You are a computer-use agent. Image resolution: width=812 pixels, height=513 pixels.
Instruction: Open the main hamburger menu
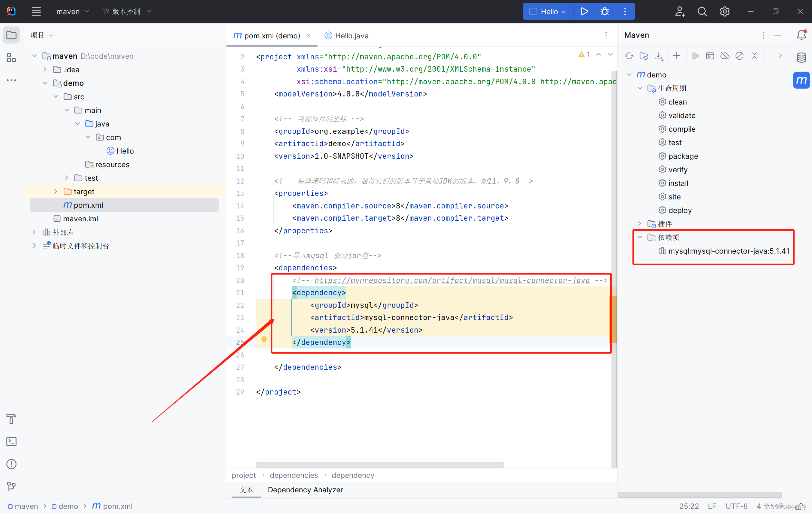pos(36,12)
